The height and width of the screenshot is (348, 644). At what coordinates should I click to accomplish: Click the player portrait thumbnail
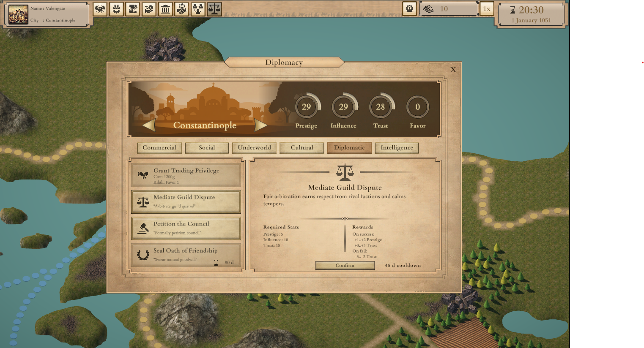(x=19, y=15)
